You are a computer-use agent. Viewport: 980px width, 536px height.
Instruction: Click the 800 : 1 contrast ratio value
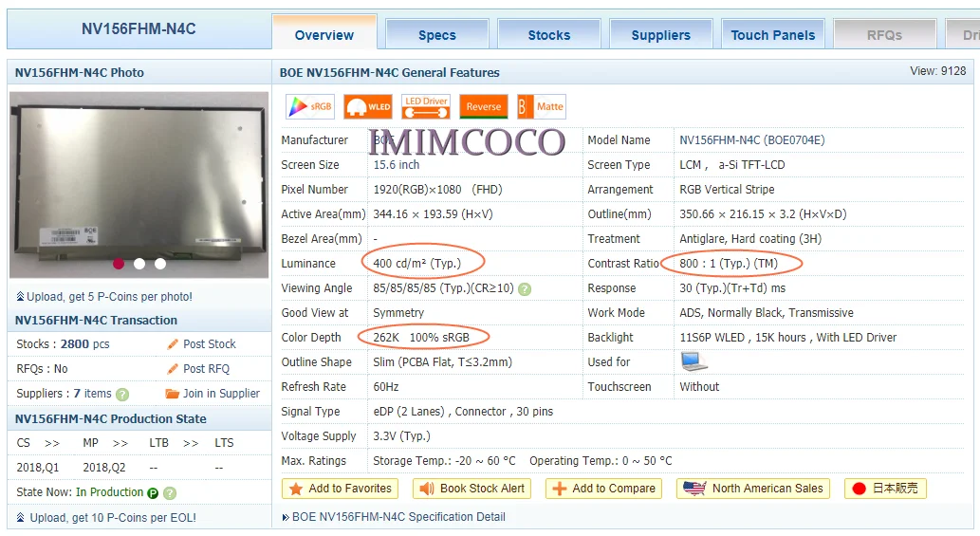[729, 263]
